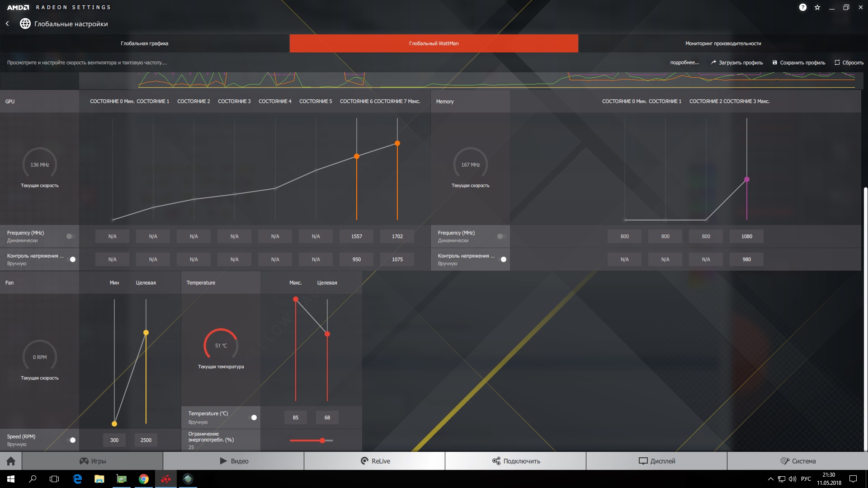Switch to Мониторинг производительности tab
Viewport: 868px width, 488px height.
click(723, 43)
